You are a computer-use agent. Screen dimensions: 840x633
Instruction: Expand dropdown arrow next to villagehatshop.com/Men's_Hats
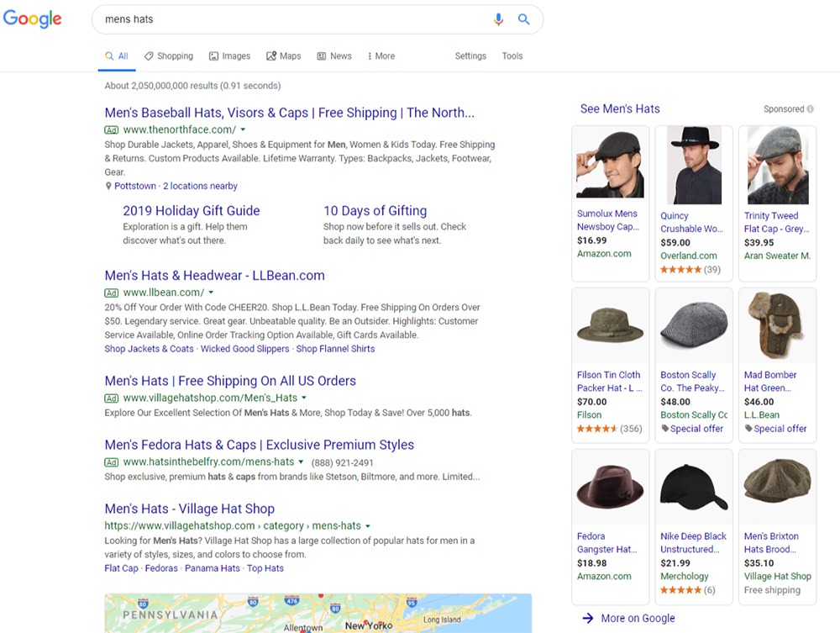[304, 398]
